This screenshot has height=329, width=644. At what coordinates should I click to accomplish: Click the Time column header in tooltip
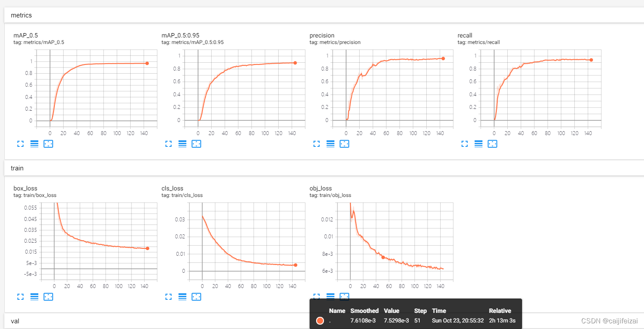coord(439,311)
